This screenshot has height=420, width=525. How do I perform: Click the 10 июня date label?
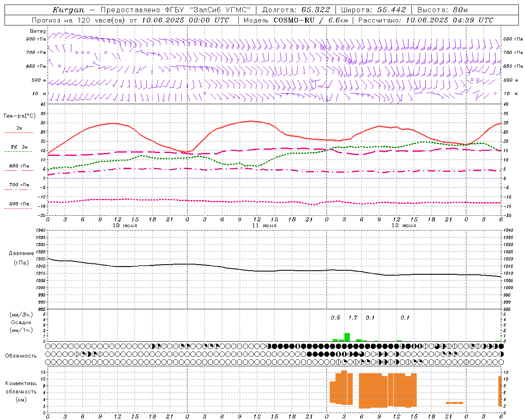click(x=125, y=226)
